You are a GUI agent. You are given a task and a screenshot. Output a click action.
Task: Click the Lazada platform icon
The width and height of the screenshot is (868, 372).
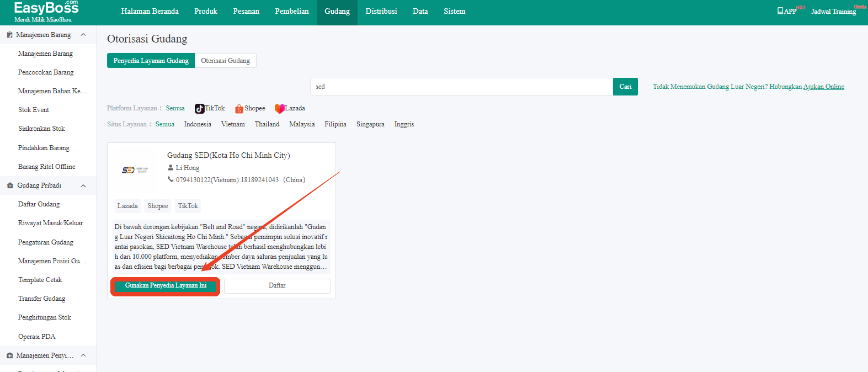[280, 109]
